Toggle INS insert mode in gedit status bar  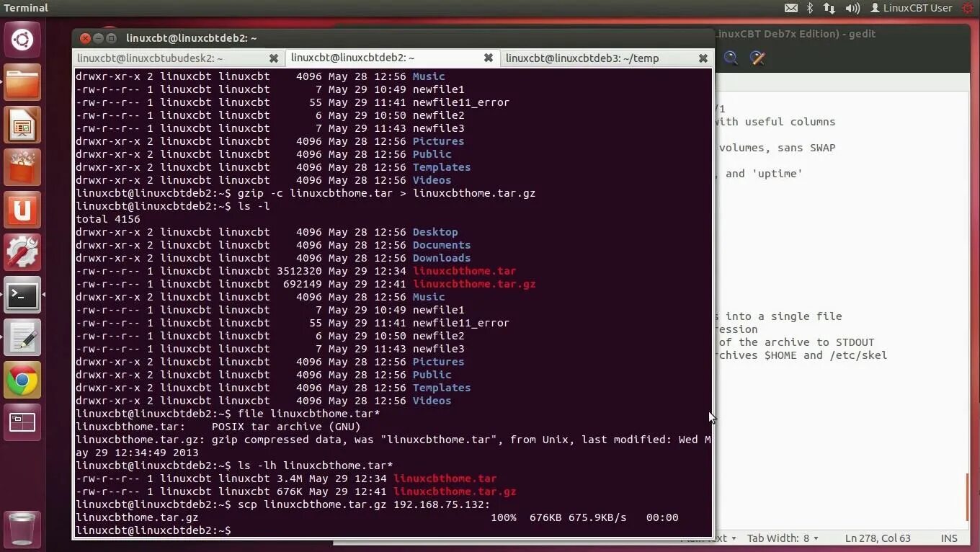click(x=949, y=538)
